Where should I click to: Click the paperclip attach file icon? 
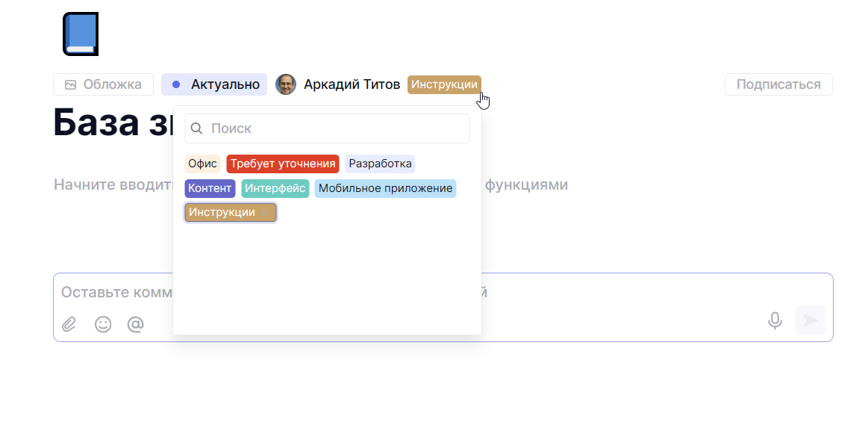pos(69,324)
